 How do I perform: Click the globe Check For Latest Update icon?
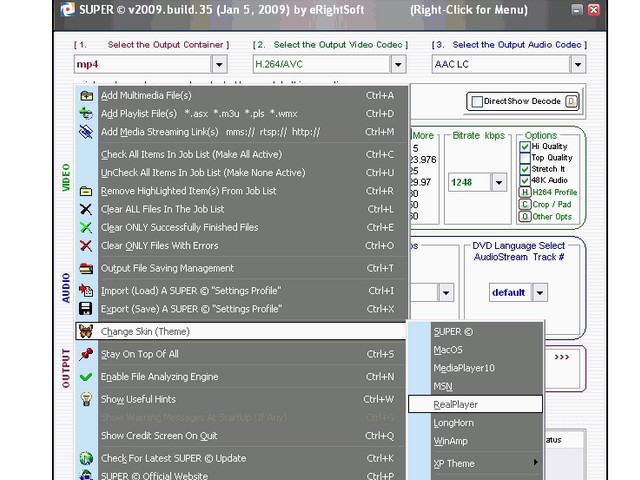[86, 458]
